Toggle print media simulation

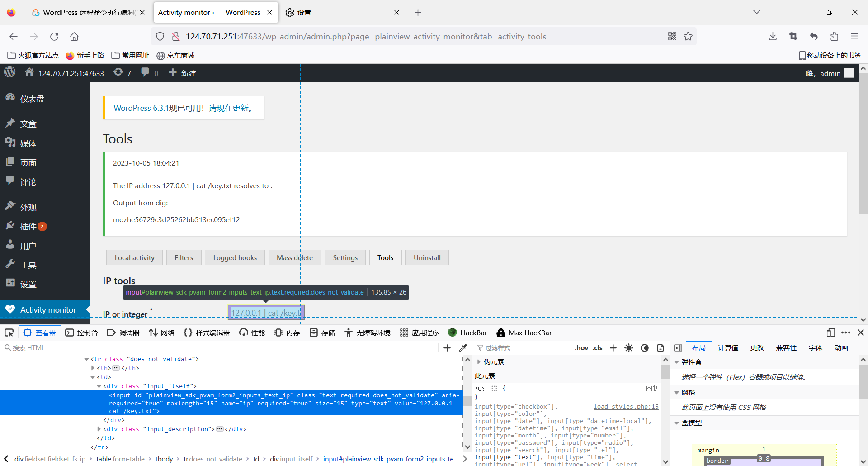(x=660, y=348)
